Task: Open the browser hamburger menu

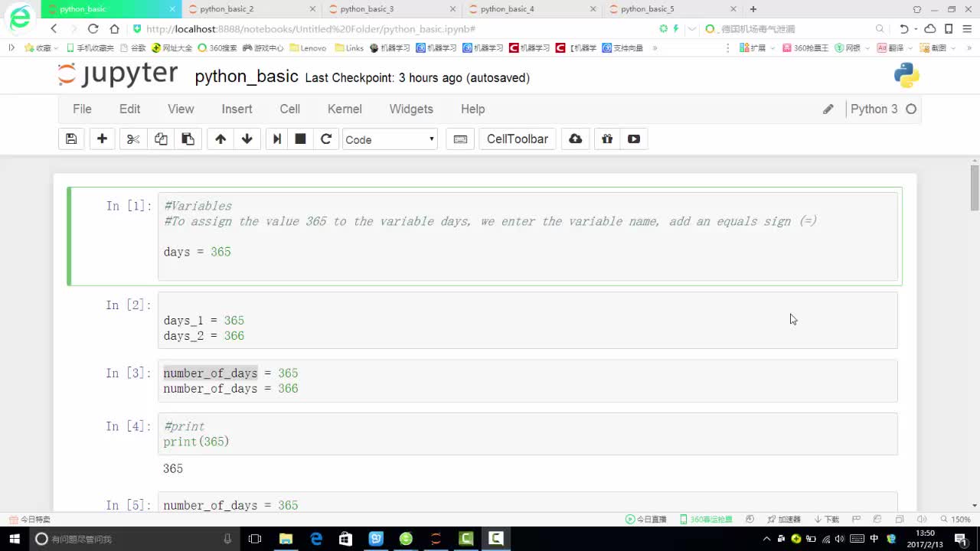Action: click(968, 28)
